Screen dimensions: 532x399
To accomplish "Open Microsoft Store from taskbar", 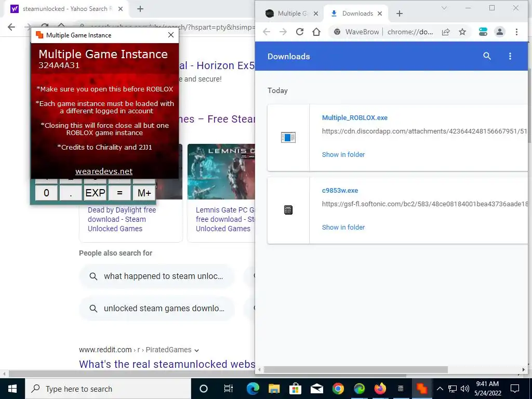I will [295, 389].
